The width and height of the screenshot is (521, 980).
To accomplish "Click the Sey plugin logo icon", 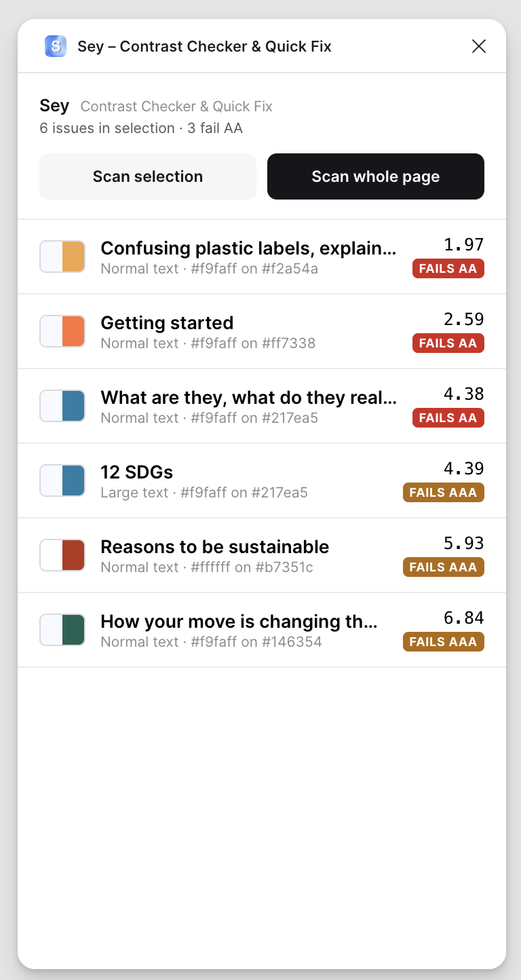I will tap(56, 46).
